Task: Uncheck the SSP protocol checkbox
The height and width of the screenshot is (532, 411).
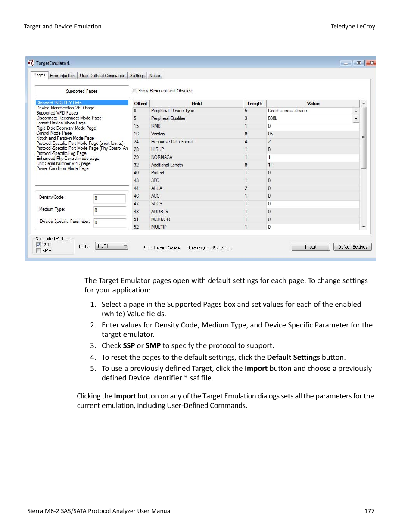Action: [x=39, y=245]
